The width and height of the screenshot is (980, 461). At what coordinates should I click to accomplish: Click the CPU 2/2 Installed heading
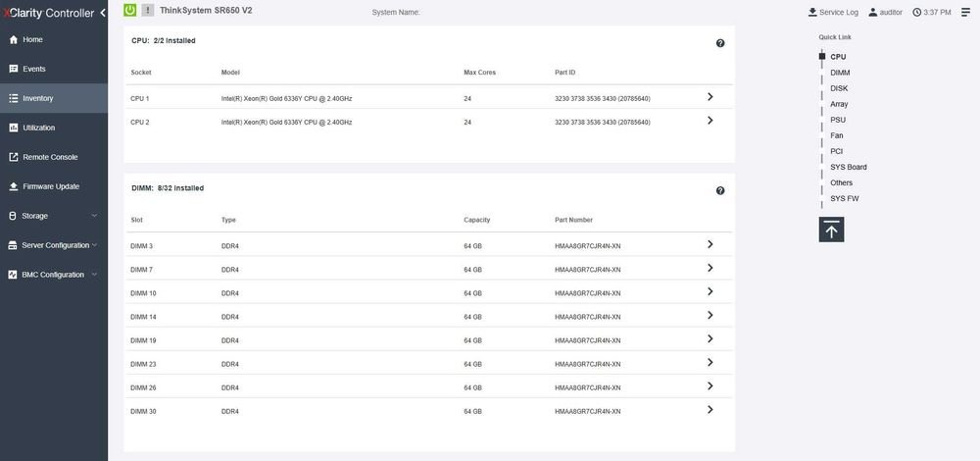click(x=163, y=40)
